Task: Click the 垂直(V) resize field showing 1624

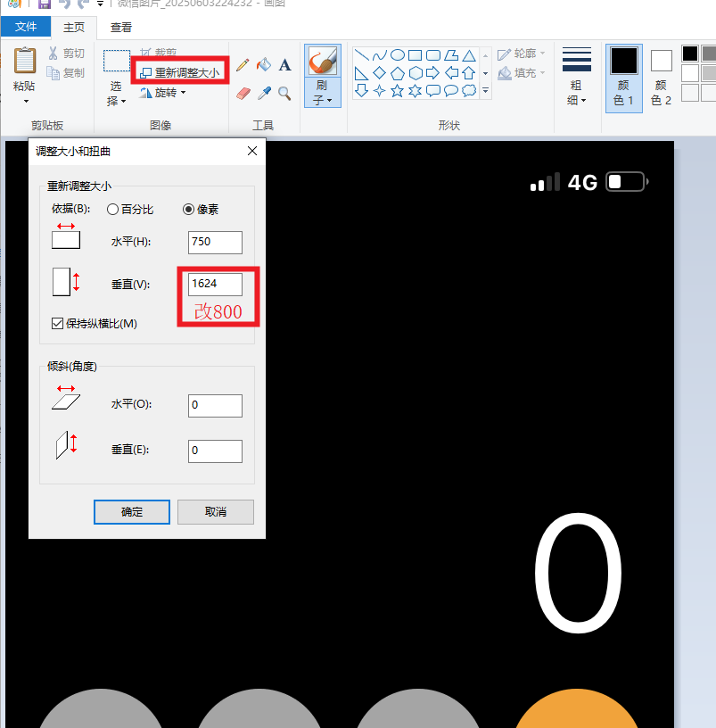Action: point(215,284)
